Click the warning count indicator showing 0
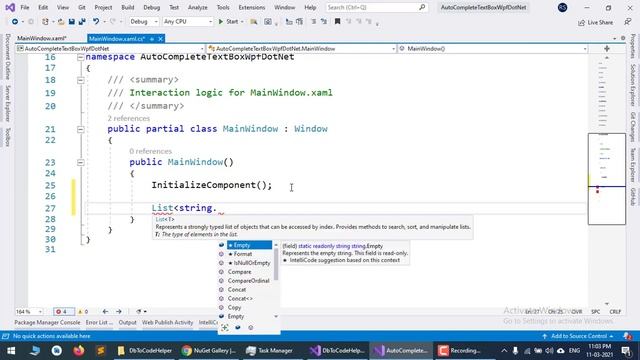 (x=83, y=311)
